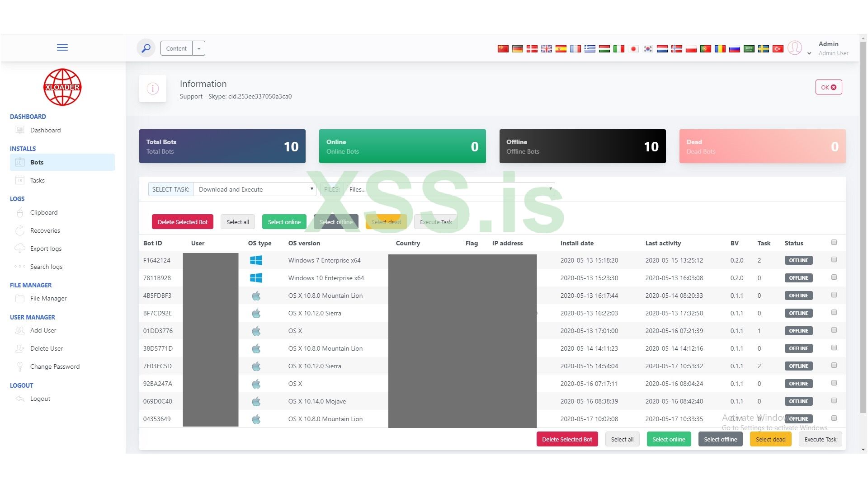Expand the Select Task dropdown
This screenshot has width=868, height=488.
coord(255,189)
